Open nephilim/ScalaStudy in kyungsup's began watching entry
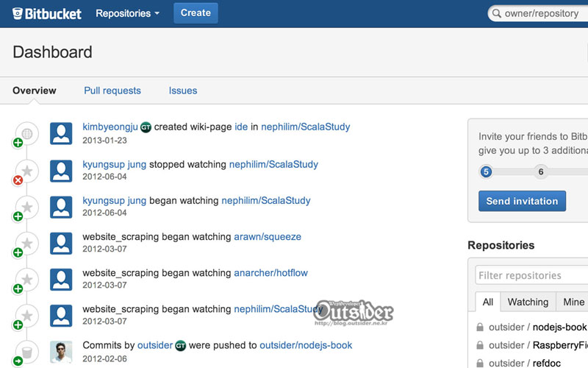The width and height of the screenshot is (588, 368). pos(266,200)
